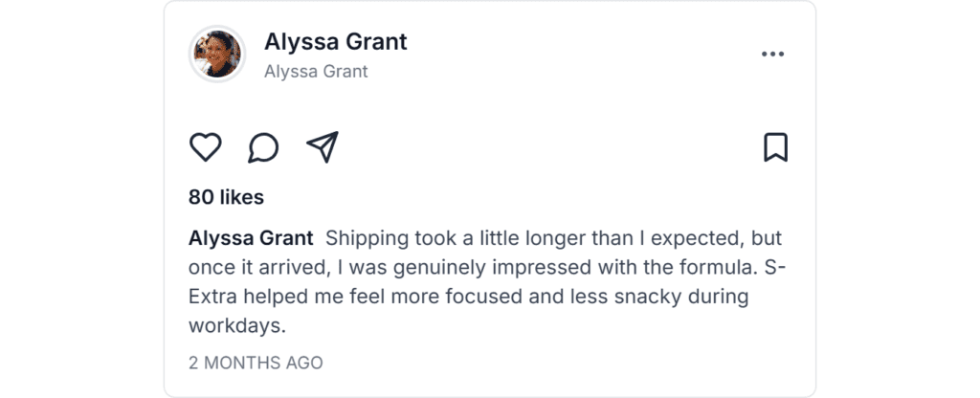Select the likes count below action icons

coord(227,198)
